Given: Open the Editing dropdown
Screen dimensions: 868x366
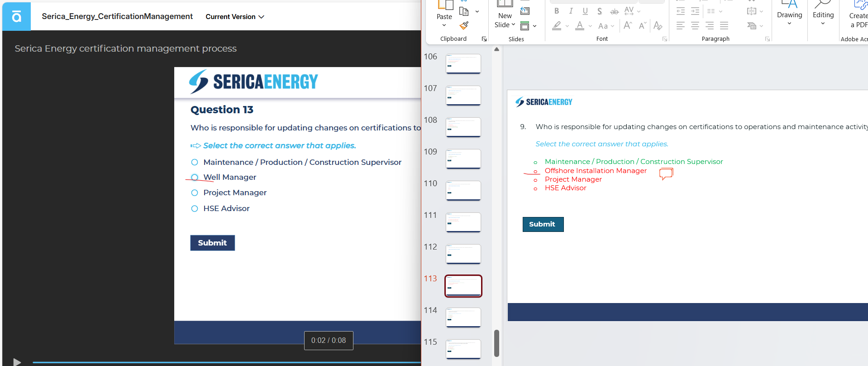Looking at the screenshot, I should (823, 14).
